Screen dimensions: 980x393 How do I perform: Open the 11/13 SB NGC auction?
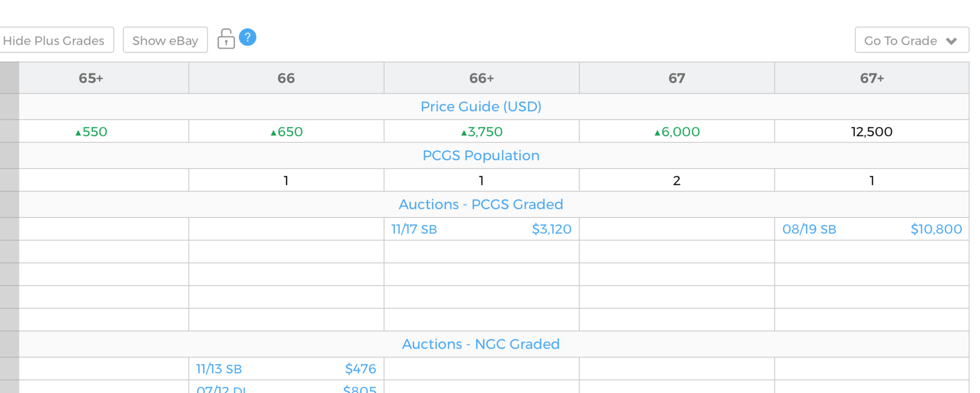tap(219, 369)
